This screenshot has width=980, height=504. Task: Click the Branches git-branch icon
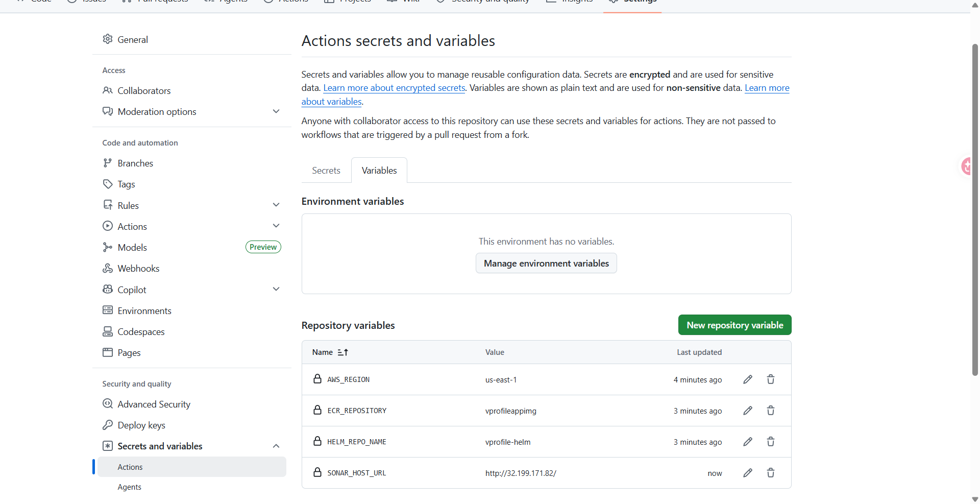coord(107,163)
